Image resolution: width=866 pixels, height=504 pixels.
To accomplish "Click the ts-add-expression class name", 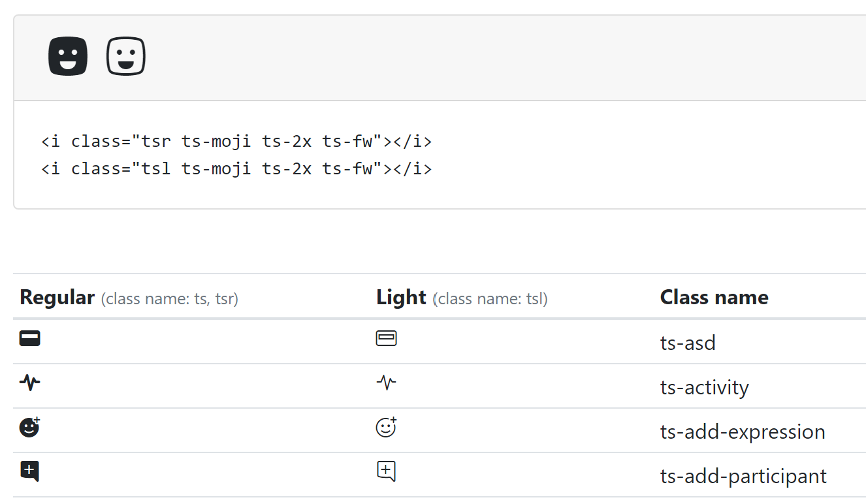I will pyautogui.click(x=743, y=432).
